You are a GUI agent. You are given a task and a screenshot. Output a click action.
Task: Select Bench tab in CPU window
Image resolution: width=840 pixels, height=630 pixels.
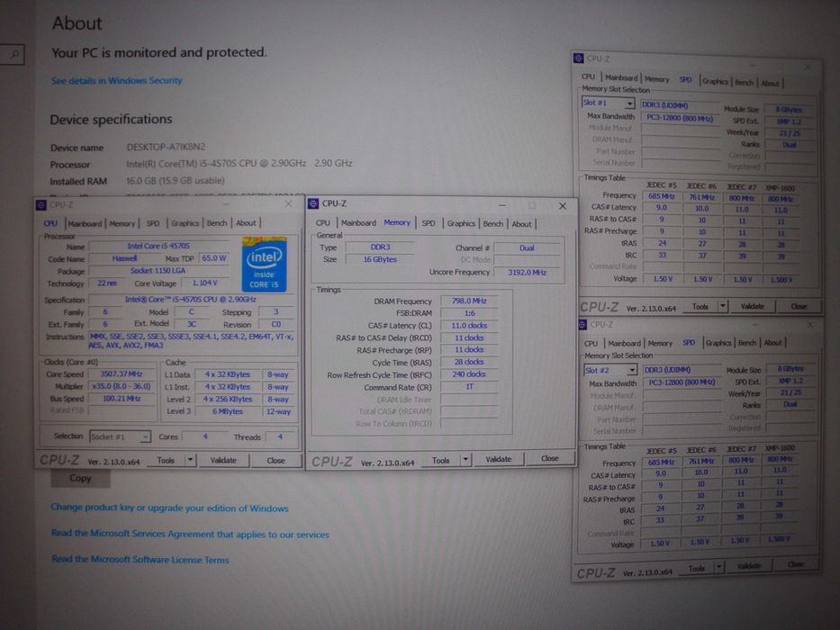[x=217, y=223]
